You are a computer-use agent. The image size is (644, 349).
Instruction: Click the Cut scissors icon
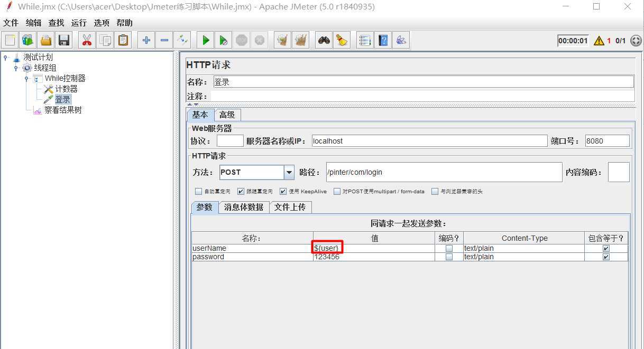coord(87,40)
